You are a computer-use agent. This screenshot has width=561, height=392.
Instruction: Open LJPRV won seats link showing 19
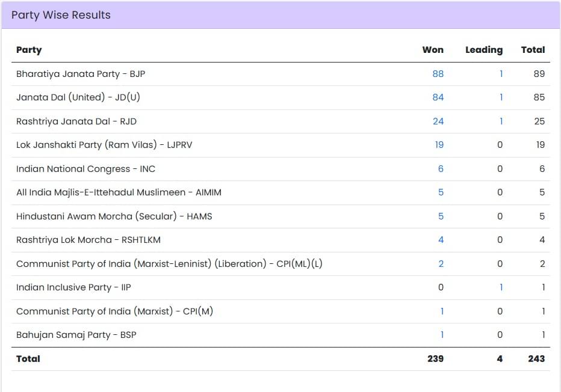tap(439, 145)
